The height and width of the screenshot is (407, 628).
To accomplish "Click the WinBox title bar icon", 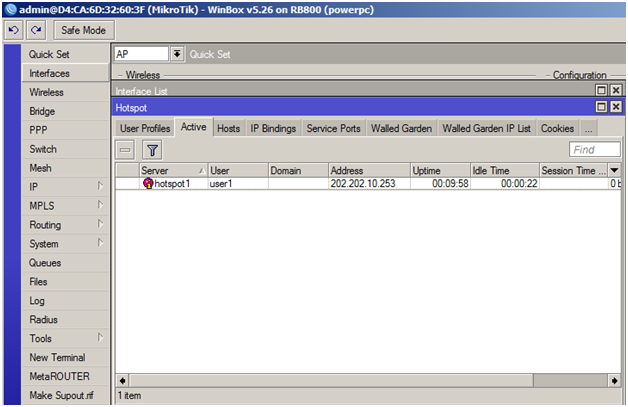I will pyautogui.click(x=10, y=10).
